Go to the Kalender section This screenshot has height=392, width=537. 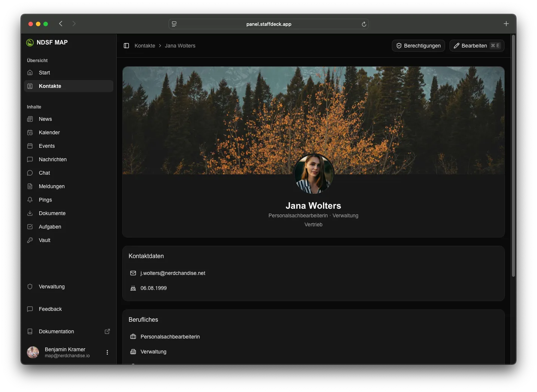coord(69,132)
